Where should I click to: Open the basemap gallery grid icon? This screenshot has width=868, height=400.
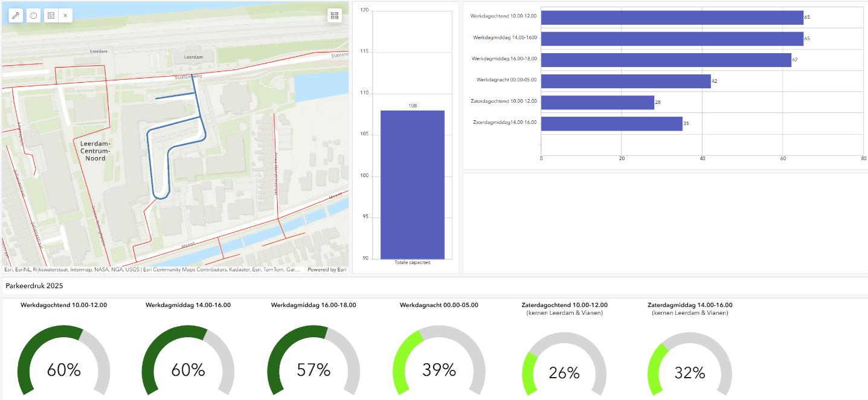(x=335, y=16)
